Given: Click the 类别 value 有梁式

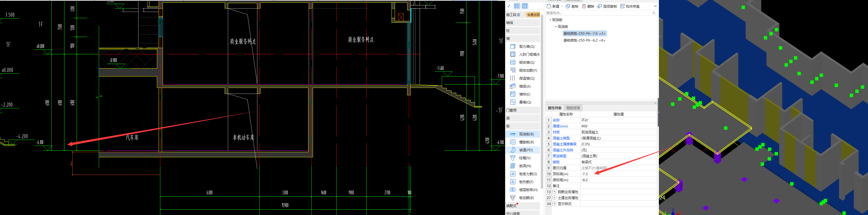Looking at the screenshot, I should (x=618, y=162).
